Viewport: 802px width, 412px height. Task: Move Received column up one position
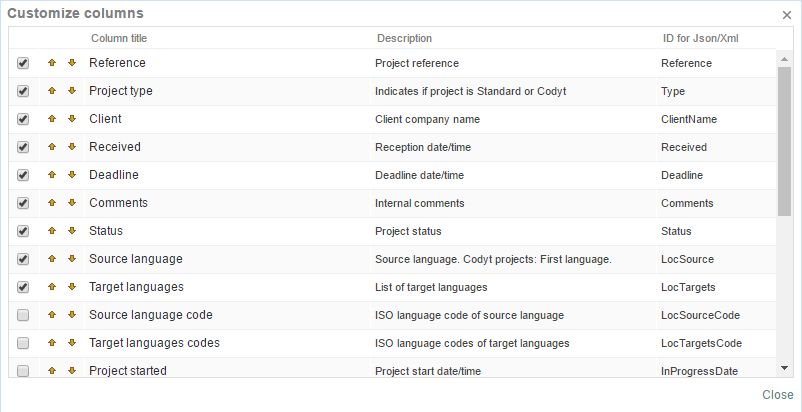52,147
